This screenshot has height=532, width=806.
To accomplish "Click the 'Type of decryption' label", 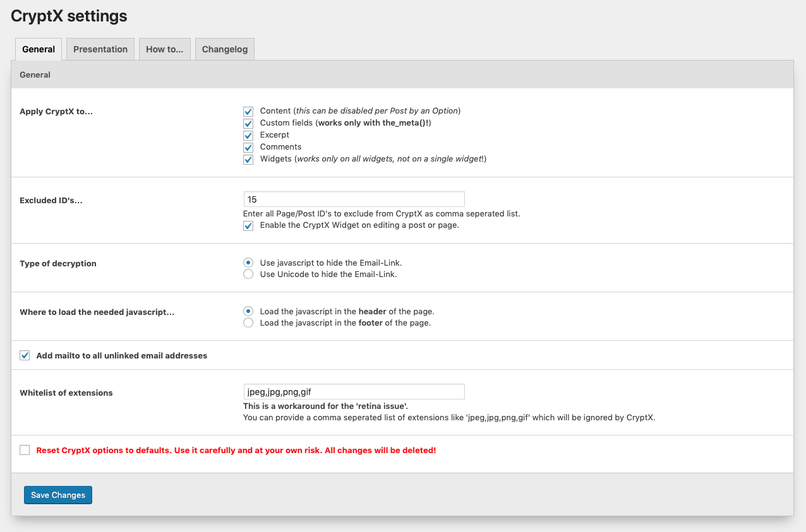I will (58, 263).
